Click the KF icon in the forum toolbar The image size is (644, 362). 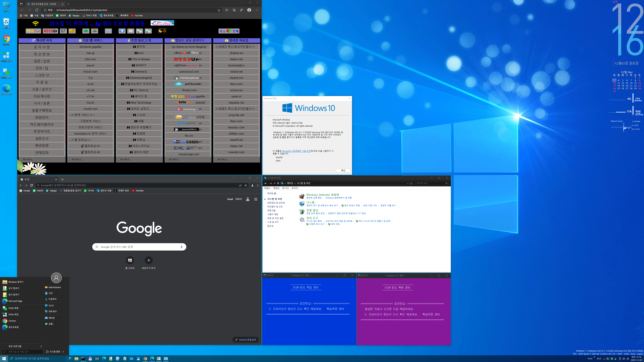64,31
